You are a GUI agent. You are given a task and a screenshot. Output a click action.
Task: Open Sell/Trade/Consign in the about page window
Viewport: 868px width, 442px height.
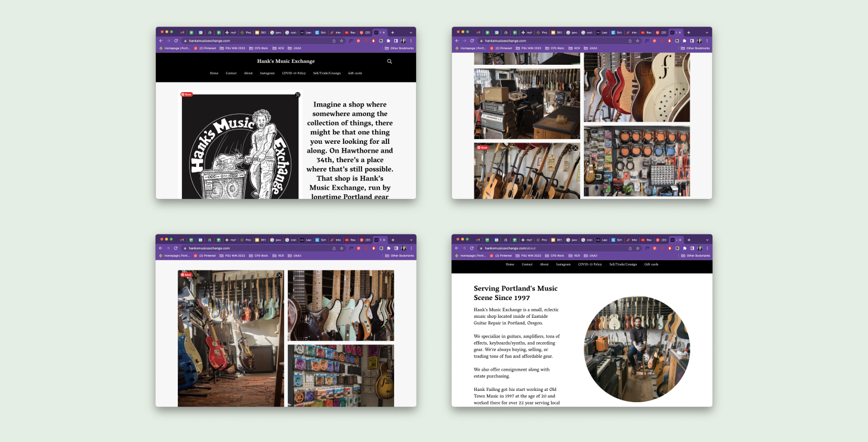(x=623, y=264)
